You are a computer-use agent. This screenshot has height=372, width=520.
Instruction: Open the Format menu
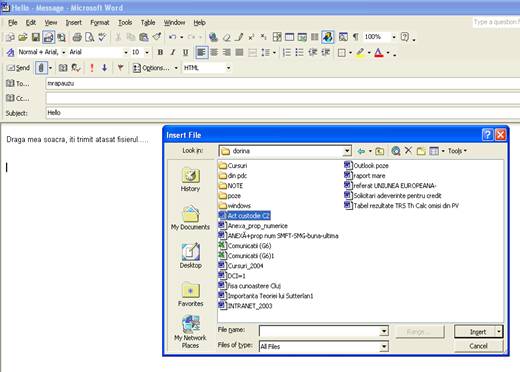click(x=100, y=23)
